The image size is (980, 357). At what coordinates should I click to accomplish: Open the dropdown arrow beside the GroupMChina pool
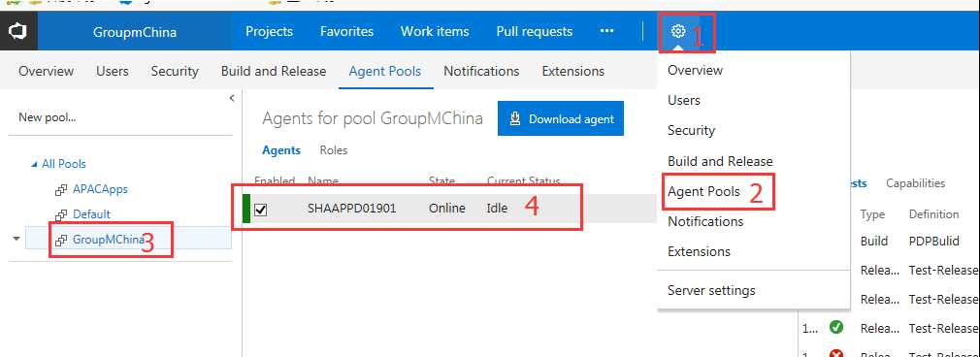(x=16, y=239)
